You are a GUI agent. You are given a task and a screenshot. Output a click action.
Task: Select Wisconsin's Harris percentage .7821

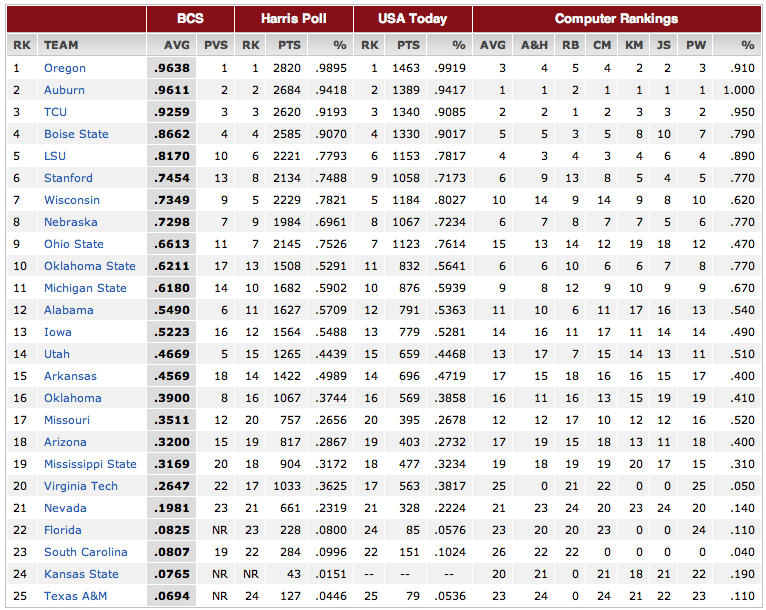tap(331, 200)
